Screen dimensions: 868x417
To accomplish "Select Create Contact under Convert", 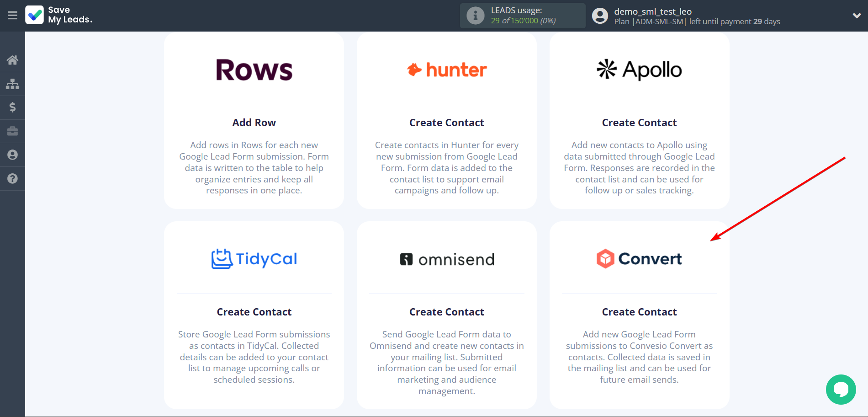I will (639, 312).
